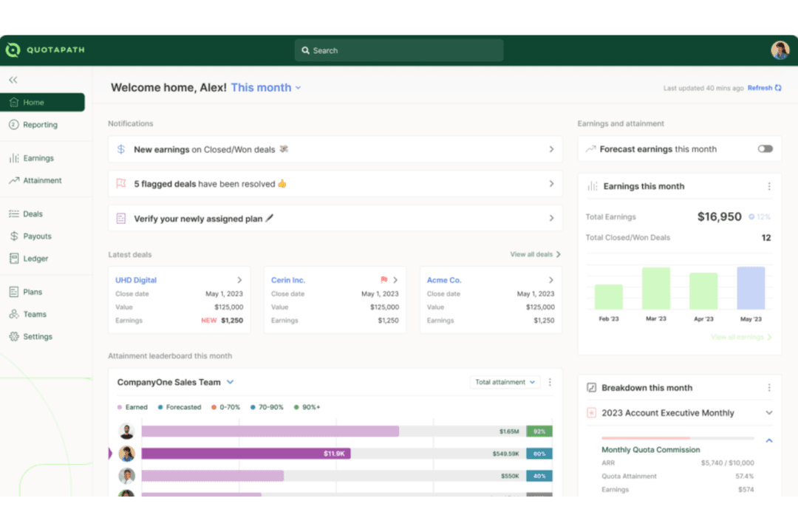
Task: Expand 2023 Account Executive Monthly chevron
Action: coord(769,413)
